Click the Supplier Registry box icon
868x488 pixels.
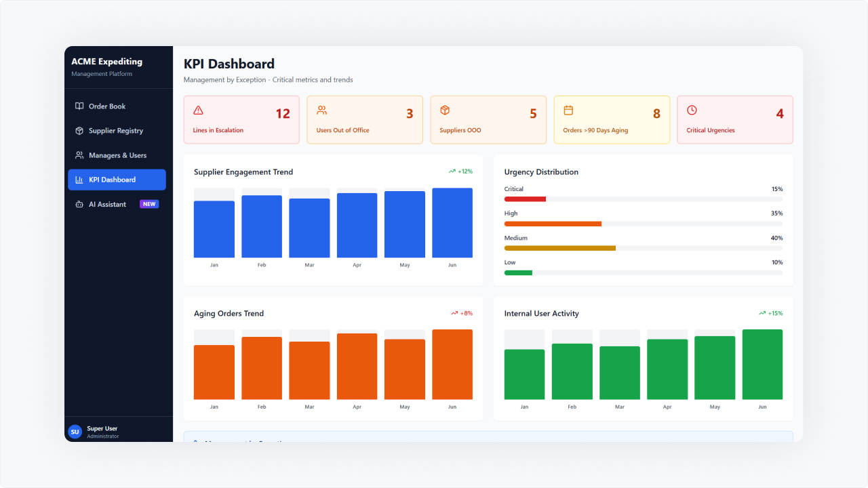[79, 131]
